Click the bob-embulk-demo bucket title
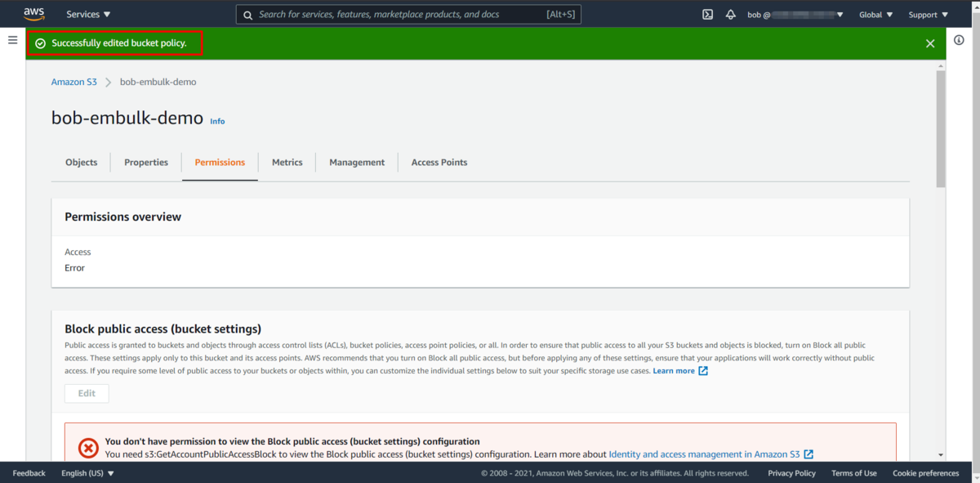Screen dimensions: 980x483 127,118
